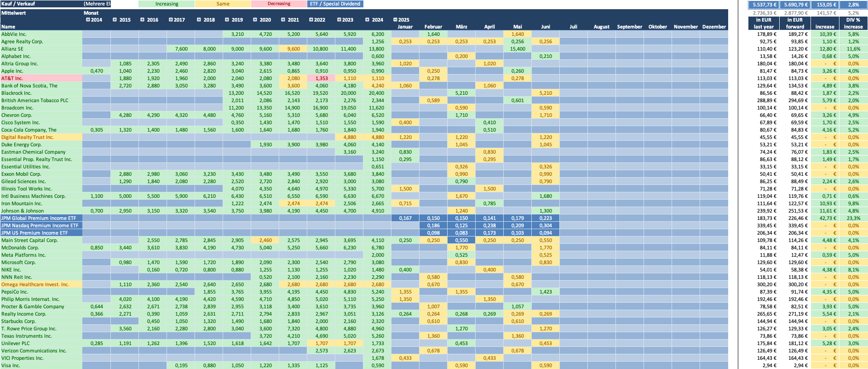
Task: Click Main Street Capital's 0,550 März value
Action: click(461, 240)
